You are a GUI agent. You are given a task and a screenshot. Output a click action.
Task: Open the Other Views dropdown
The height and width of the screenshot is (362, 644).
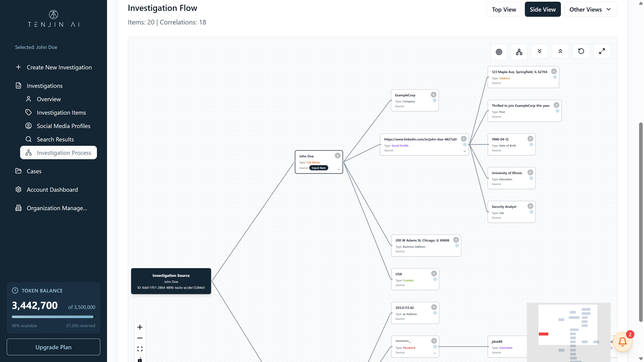coord(590,9)
